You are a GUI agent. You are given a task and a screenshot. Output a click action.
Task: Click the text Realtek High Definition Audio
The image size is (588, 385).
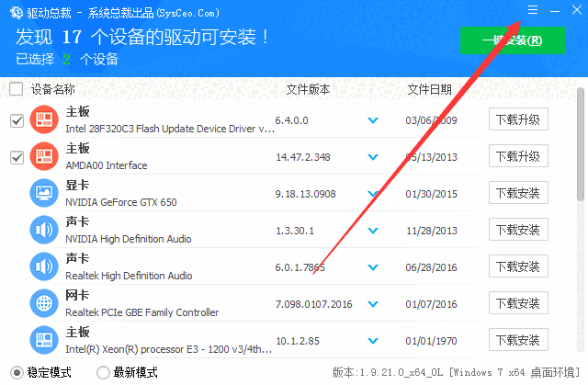(x=129, y=276)
